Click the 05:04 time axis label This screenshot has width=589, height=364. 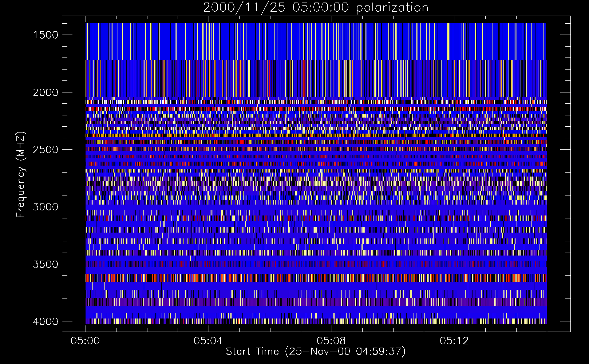[x=208, y=341]
